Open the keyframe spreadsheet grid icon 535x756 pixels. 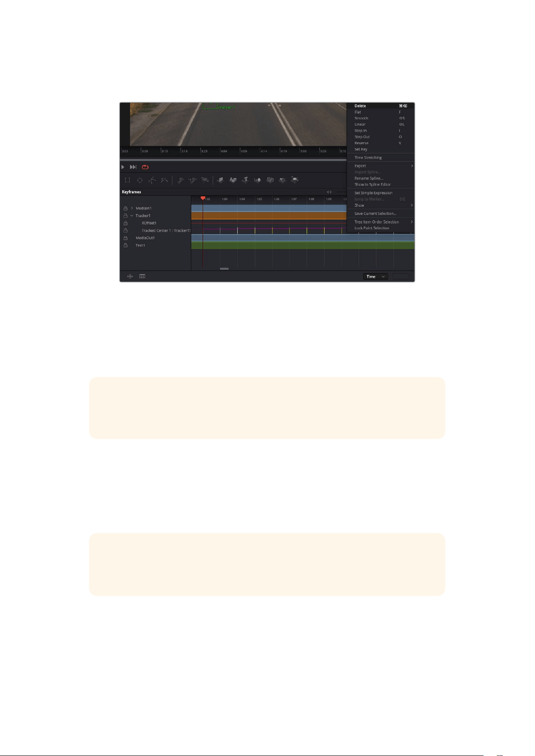(x=142, y=276)
